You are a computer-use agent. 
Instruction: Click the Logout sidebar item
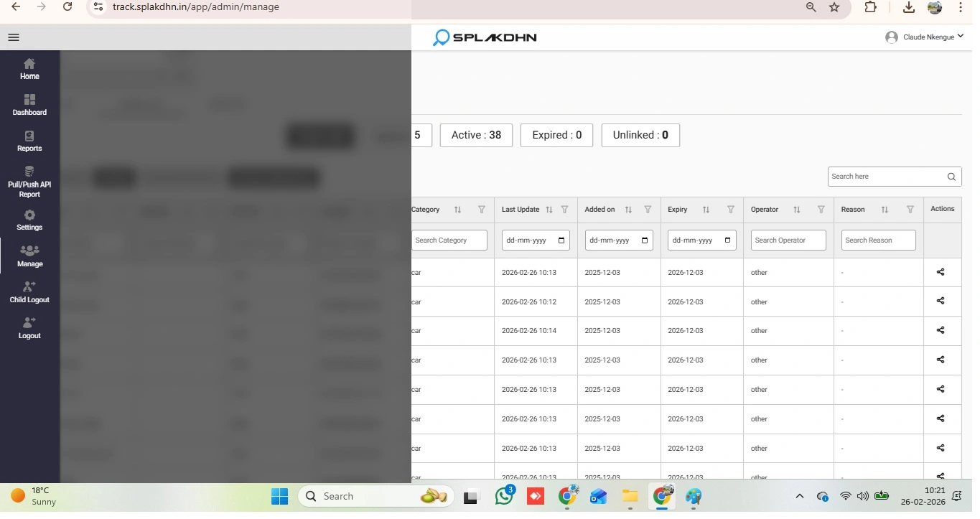(x=29, y=328)
